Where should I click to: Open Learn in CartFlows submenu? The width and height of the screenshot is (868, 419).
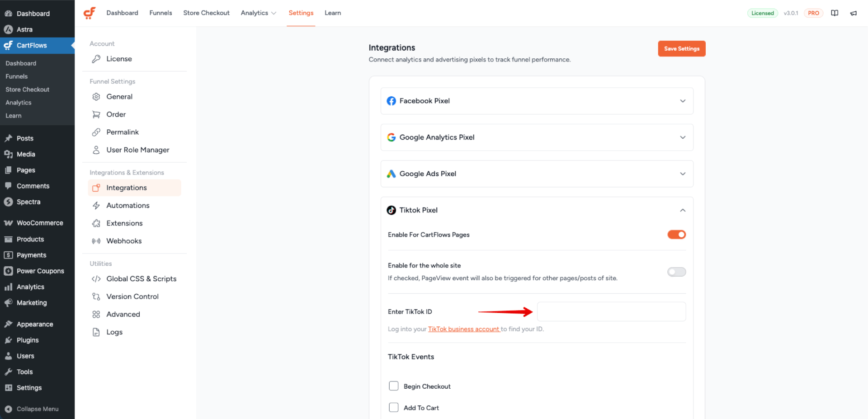pos(13,116)
